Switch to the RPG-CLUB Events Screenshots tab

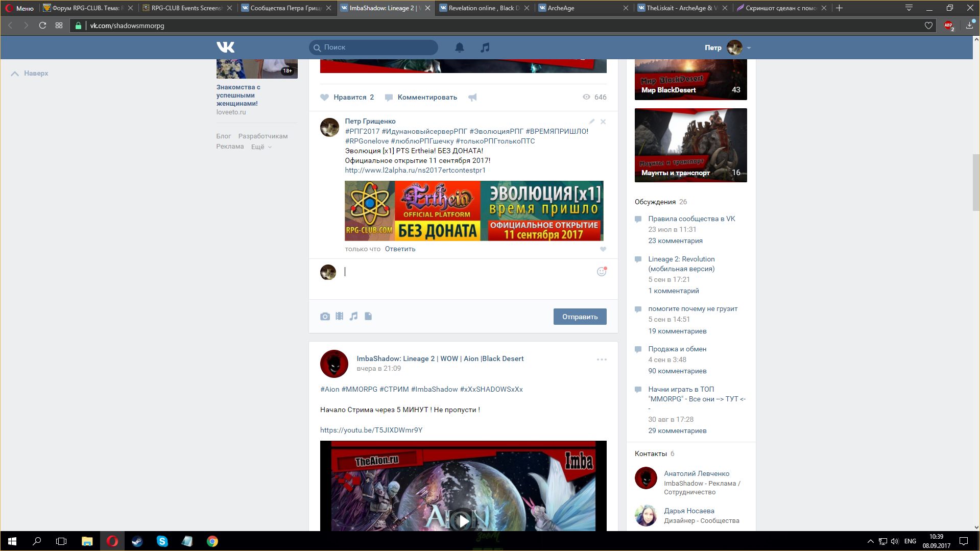coord(186,8)
